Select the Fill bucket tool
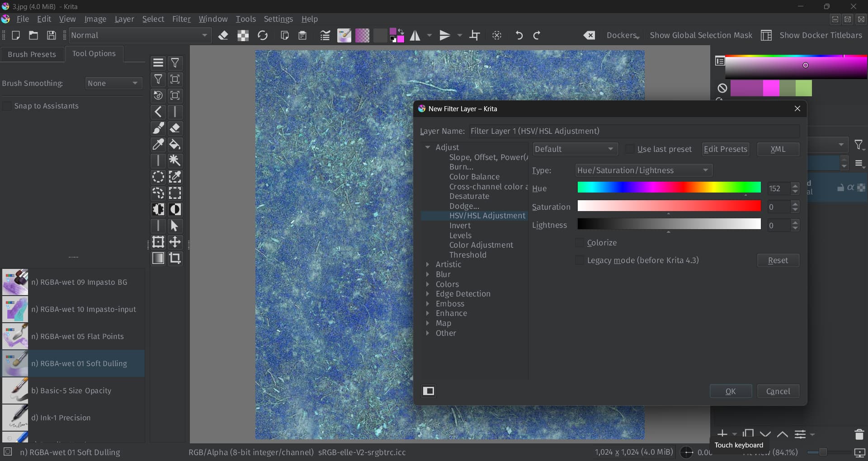This screenshot has height=461, width=868. point(175,145)
